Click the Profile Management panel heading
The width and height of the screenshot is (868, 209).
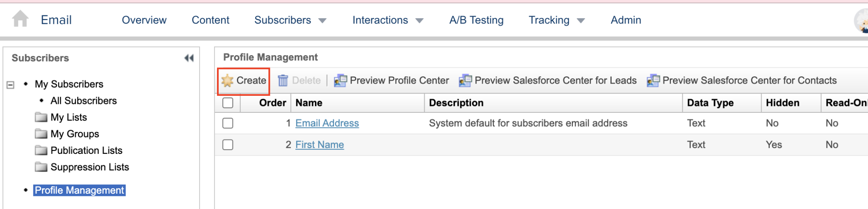(x=270, y=57)
